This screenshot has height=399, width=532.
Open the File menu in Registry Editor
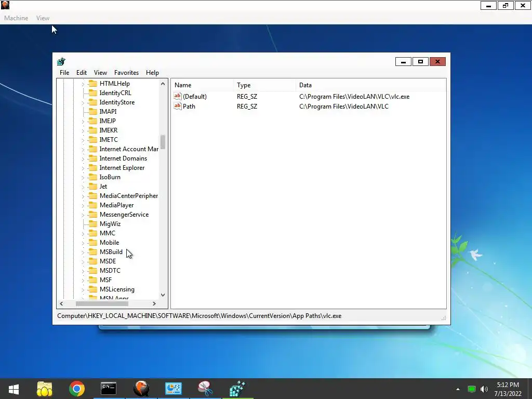pyautogui.click(x=64, y=73)
